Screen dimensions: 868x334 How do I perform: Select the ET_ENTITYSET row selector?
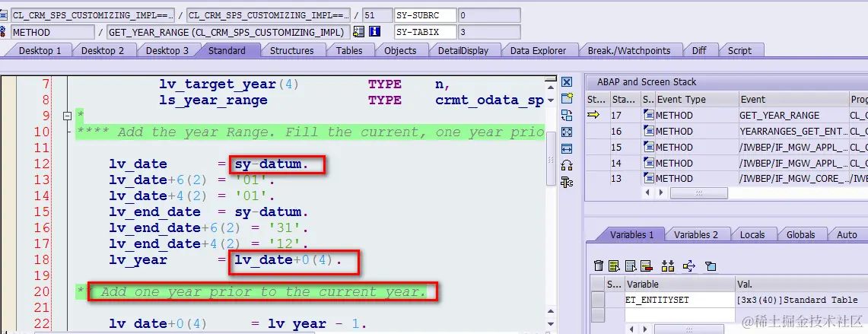click(598, 300)
